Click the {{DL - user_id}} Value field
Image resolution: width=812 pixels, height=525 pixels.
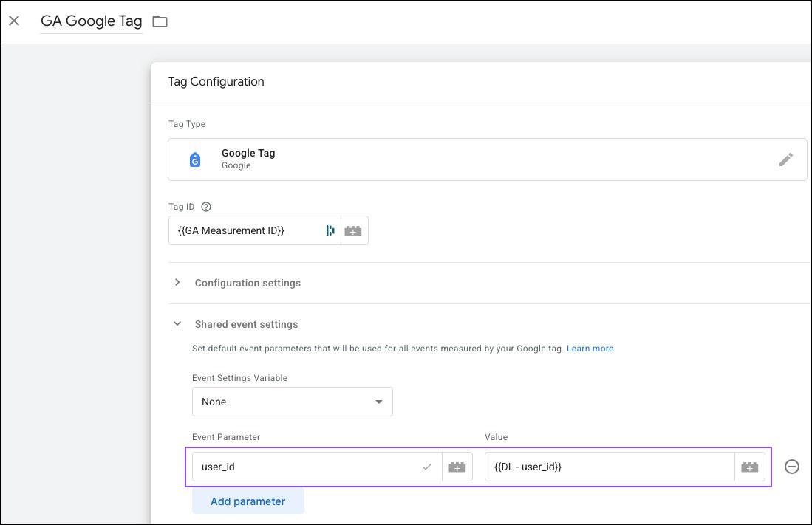[x=610, y=467]
